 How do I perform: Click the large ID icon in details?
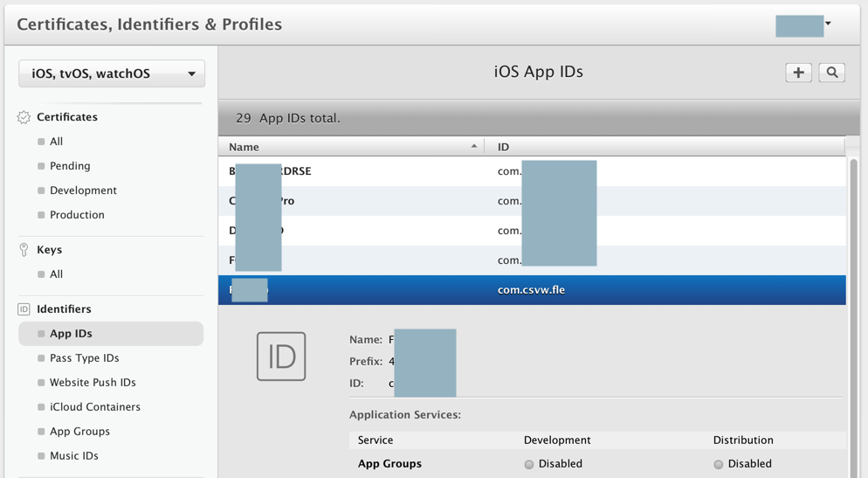pyautogui.click(x=281, y=357)
